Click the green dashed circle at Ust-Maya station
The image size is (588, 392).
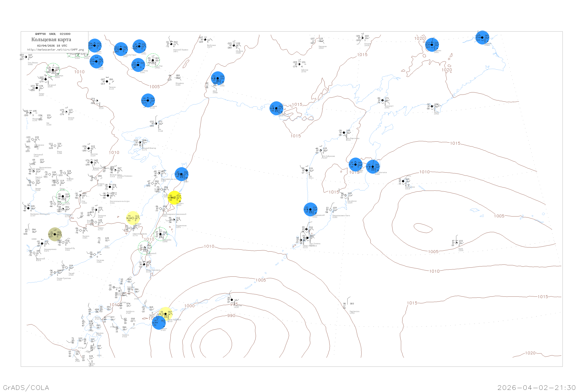coord(153,60)
